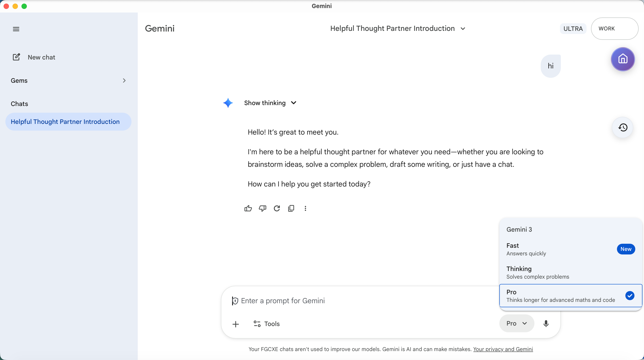The image size is (644, 360).
Task: Expand the Gems section chevron
Action: tap(124, 80)
